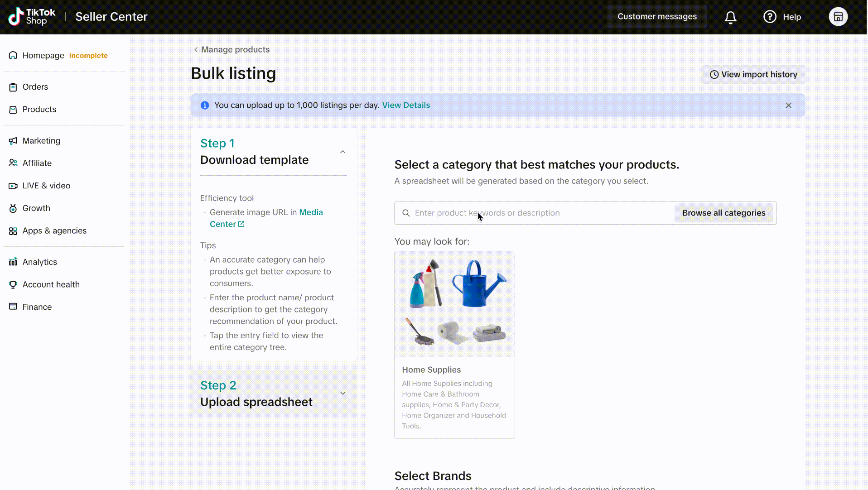This screenshot has width=868, height=490.
Task: Open the notifications bell icon
Action: coord(730,17)
